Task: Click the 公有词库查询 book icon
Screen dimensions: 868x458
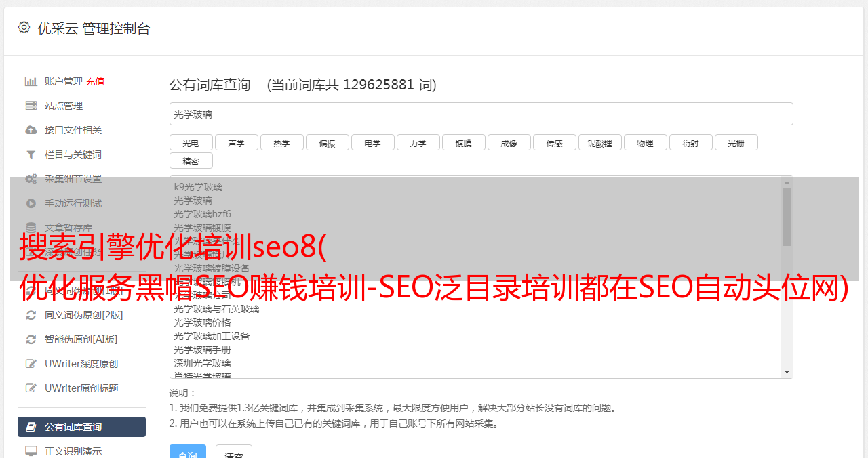Action: [x=31, y=427]
